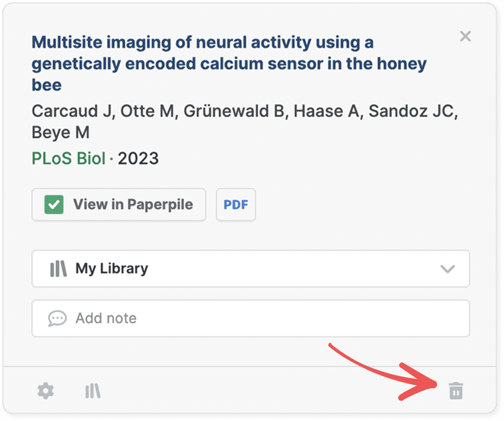Click inside the Add note input field
This screenshot has width=504, height=421.
click(x=250, y=318)
